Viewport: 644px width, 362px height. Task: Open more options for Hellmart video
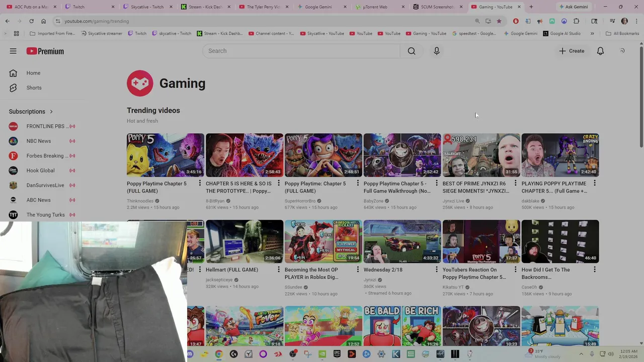[279, 269]
